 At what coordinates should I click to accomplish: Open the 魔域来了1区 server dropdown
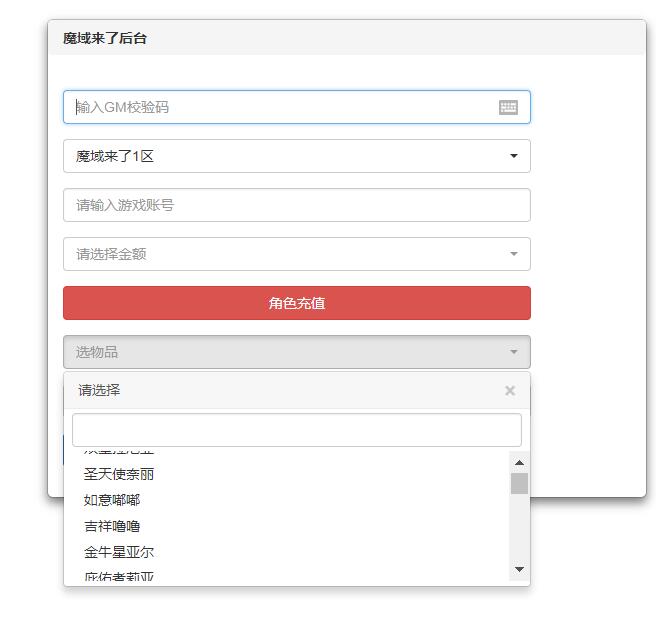296,156
